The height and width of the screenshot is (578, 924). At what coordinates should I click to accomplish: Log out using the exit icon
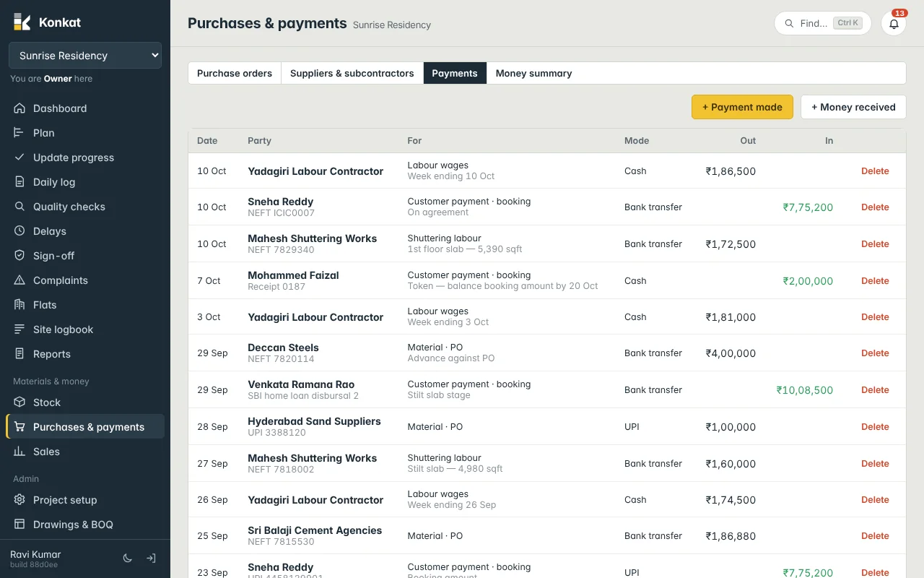click(x=151, y=558)
